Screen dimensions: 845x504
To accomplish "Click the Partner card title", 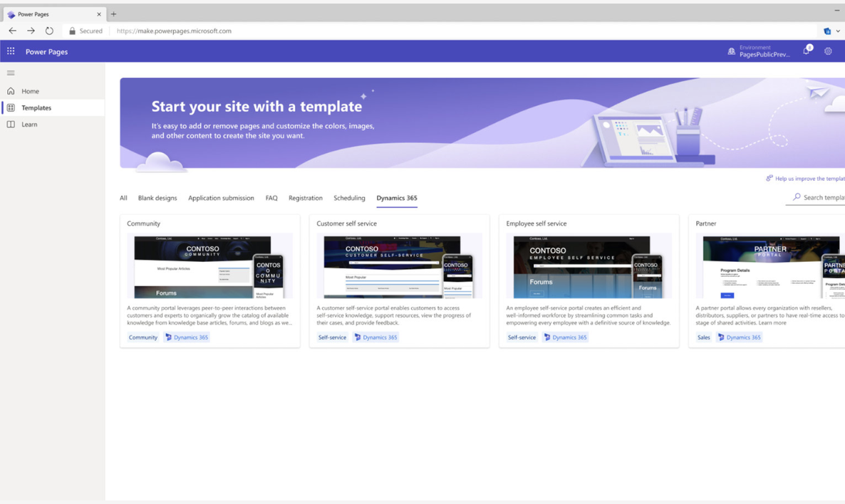I will pos(706,224).
